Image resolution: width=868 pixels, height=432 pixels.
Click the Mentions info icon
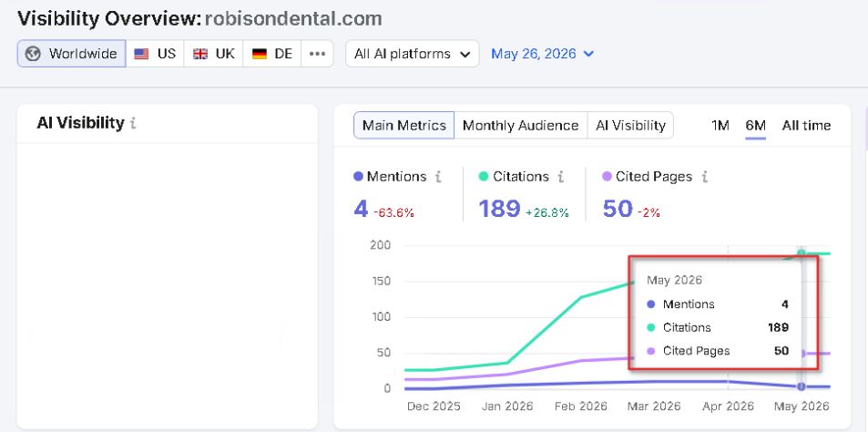pos(438,177)
